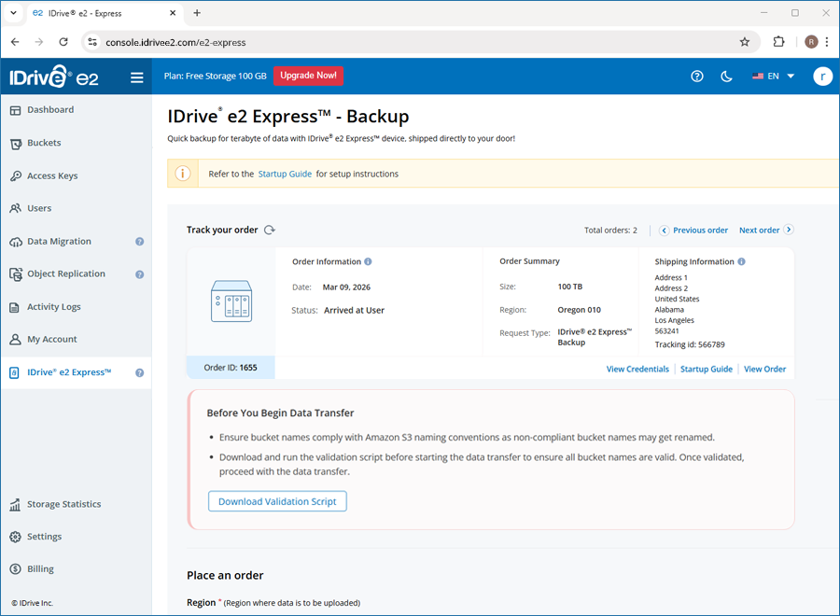Click the Arrived at User status text

354,311
